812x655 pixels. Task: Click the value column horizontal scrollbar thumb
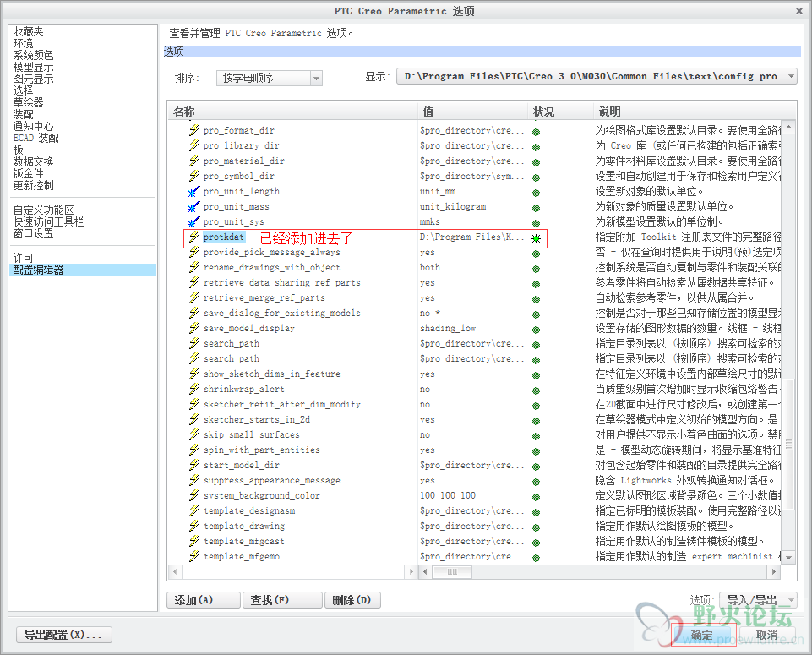pos(452,572)
